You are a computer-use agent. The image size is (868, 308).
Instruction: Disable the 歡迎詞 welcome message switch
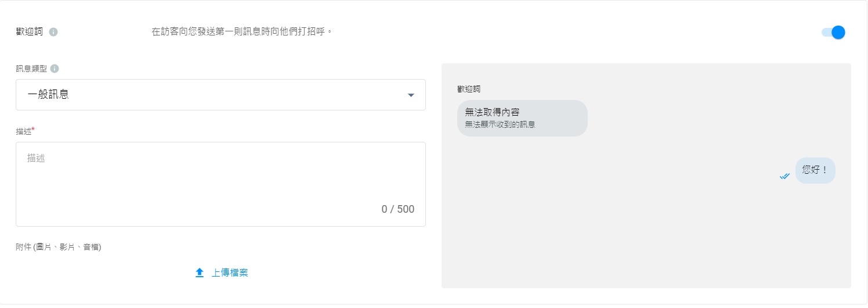pyautogui.click(x=834, y=33)
